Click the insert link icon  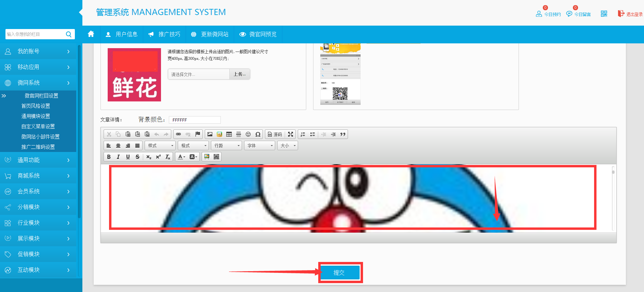(178, 134)
